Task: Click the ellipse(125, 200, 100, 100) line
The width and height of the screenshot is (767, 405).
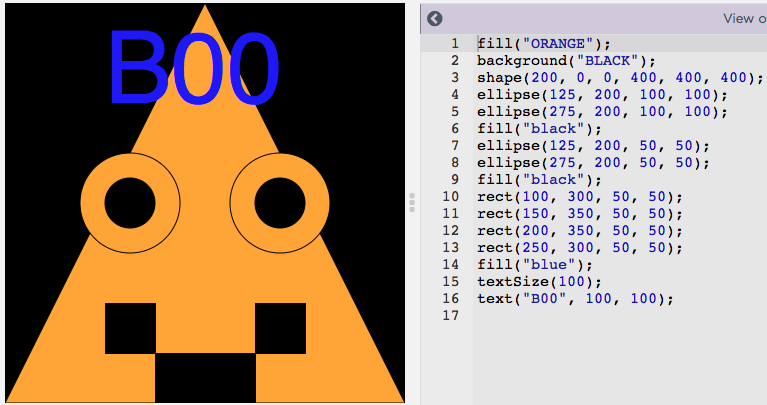Action: 602,94
